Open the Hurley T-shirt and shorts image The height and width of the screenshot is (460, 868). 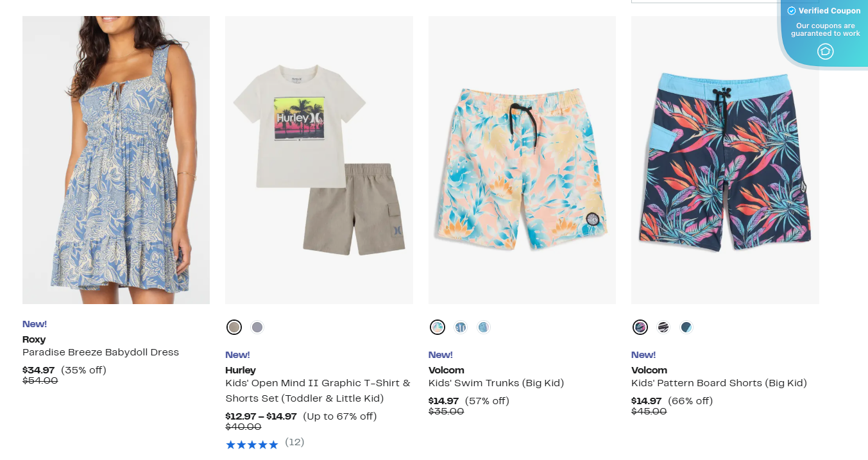319,160
